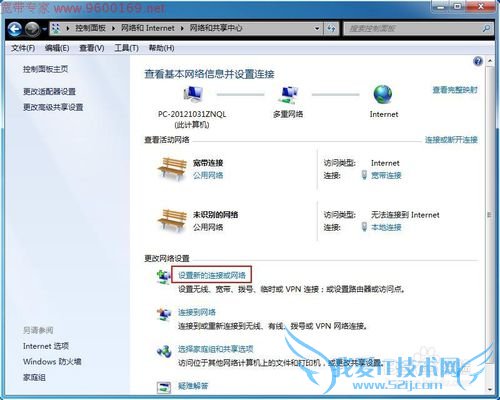
Task: Click the Internet globe icon
Action: point(383,94)
